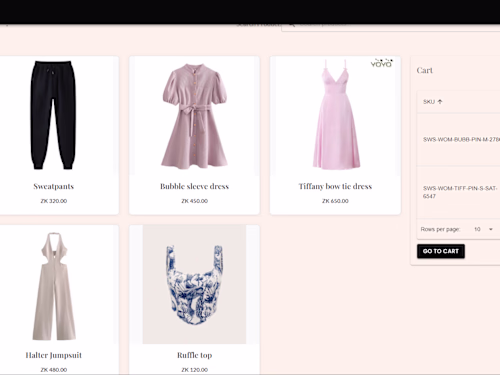Click the SKU column header
500x375 pixels.
429,102
